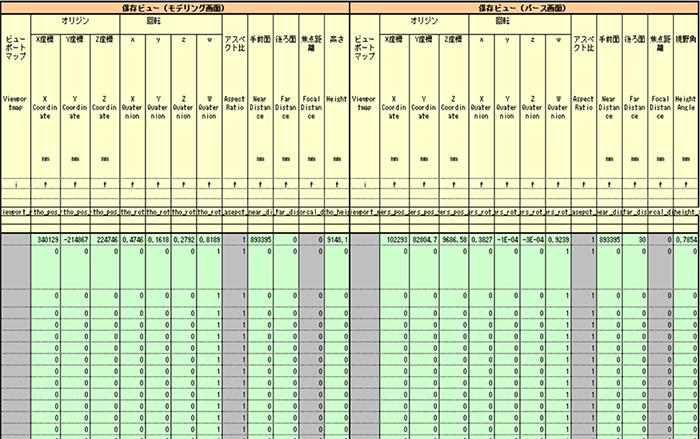The width and height of the screenshot is (700, 439).
Task: Click the cell showing 0.8189
Action: tap(208, 241)
